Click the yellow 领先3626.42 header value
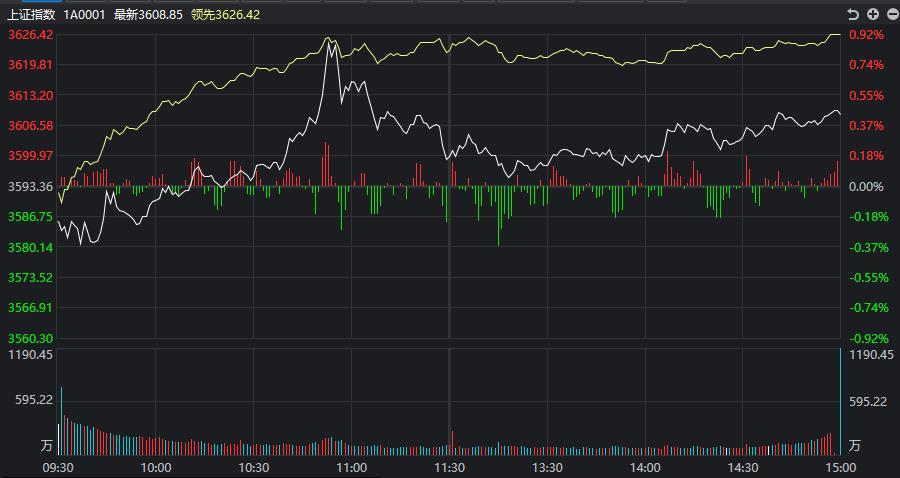The image size is (900, 478). coord(226,15)
